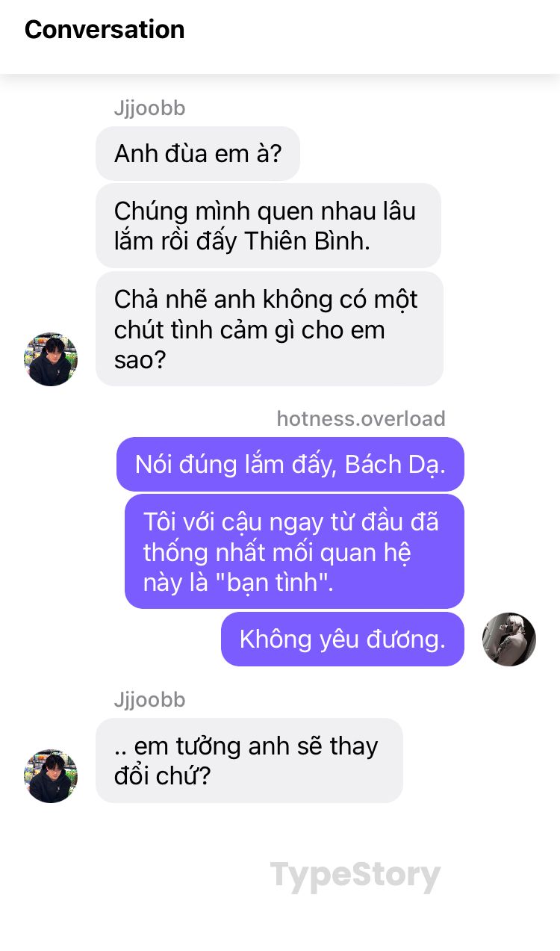Screen dimensions: 560x951
Task: Tap the "Chúng mình quen nhau lâu" message
Action: click(268, 226)
